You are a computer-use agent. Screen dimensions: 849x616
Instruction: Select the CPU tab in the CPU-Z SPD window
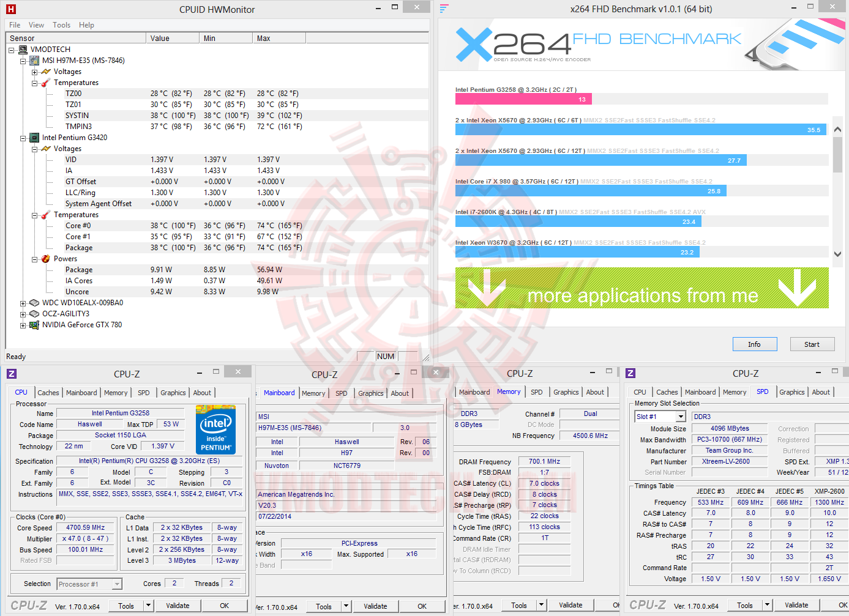[x=640, y=392]
